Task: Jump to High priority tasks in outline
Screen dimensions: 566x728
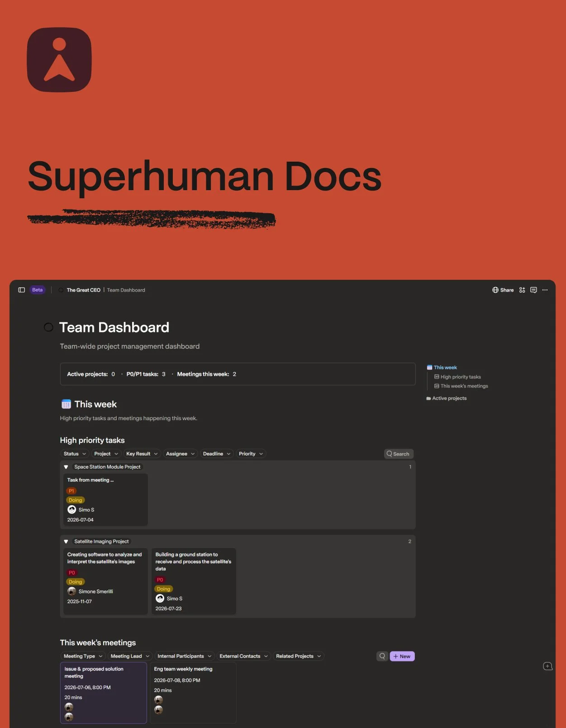Action: pyautogui.click(x=461, y=377)
